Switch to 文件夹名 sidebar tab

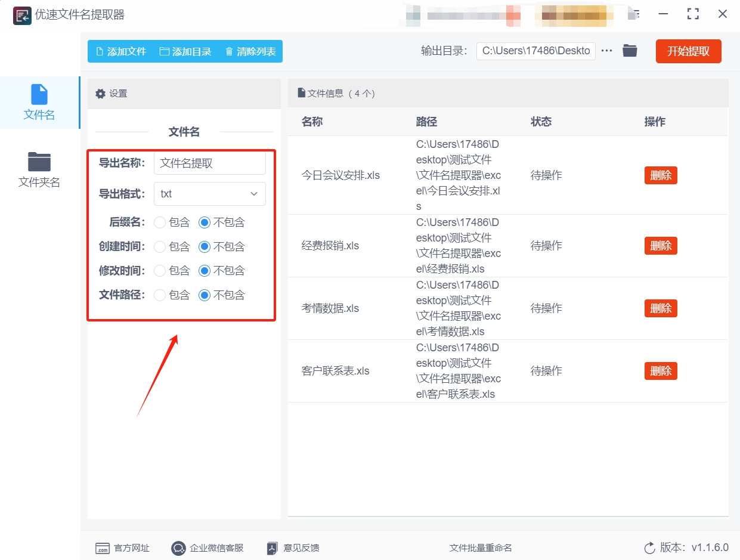click(39, 170)
